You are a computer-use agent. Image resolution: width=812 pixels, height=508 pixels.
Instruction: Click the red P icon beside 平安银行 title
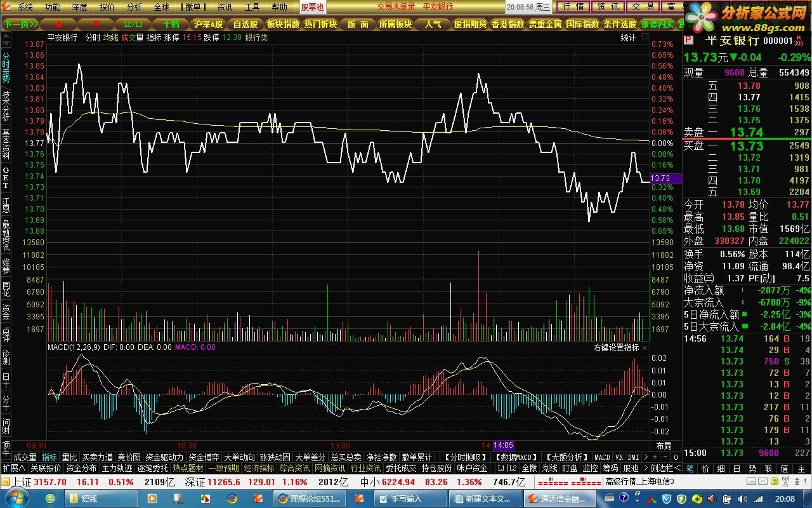point(689,41)
